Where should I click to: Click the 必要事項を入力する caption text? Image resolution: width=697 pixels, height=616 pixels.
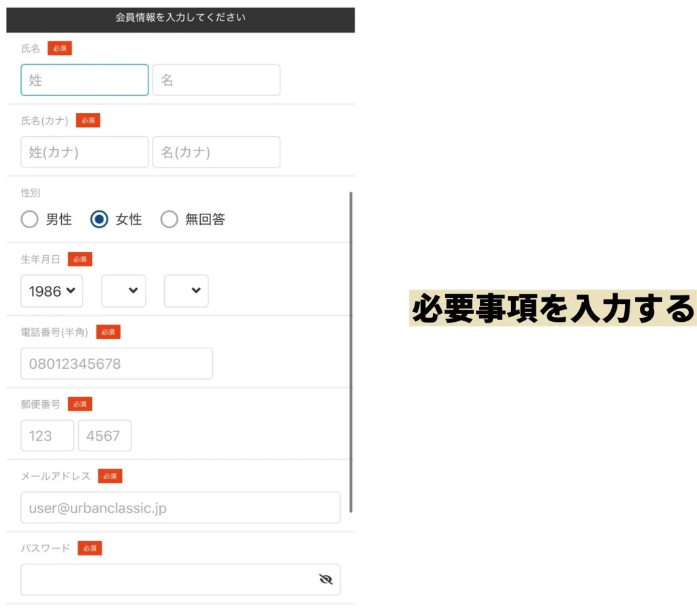[x=553, y=309]
